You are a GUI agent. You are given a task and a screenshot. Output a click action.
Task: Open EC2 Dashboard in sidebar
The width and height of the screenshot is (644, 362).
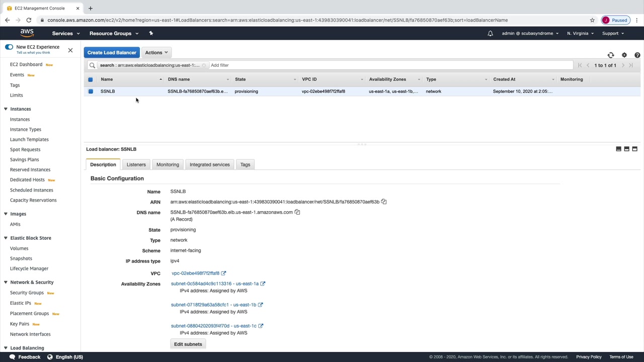pyautogui.click(x=26, y=64)
